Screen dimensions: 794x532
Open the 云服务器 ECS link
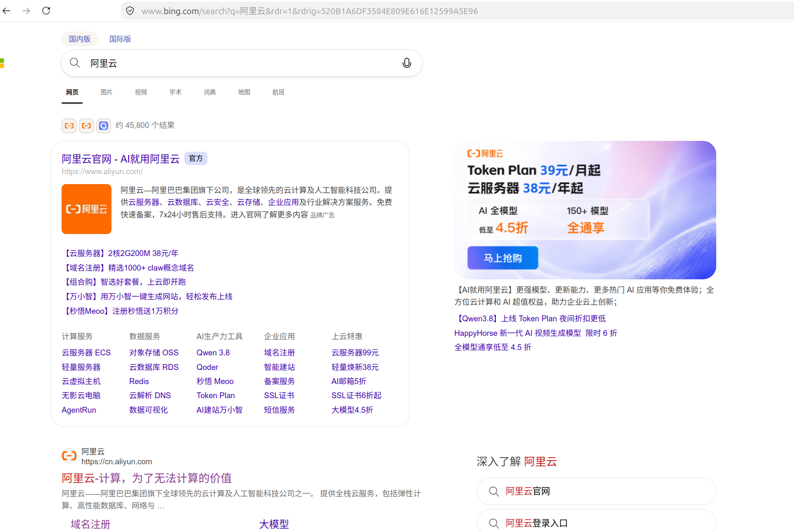click(x=86, y=353)
